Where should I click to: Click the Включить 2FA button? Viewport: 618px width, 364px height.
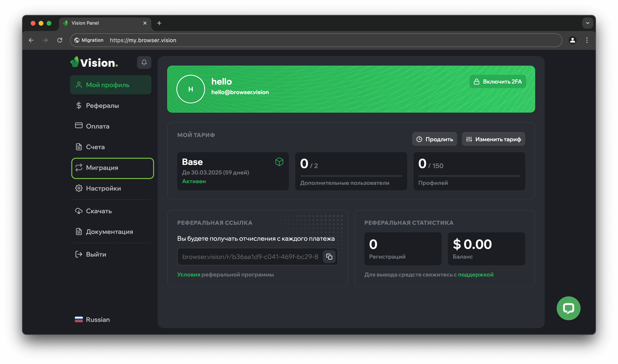pyautogui.click(x=497, y=82)
